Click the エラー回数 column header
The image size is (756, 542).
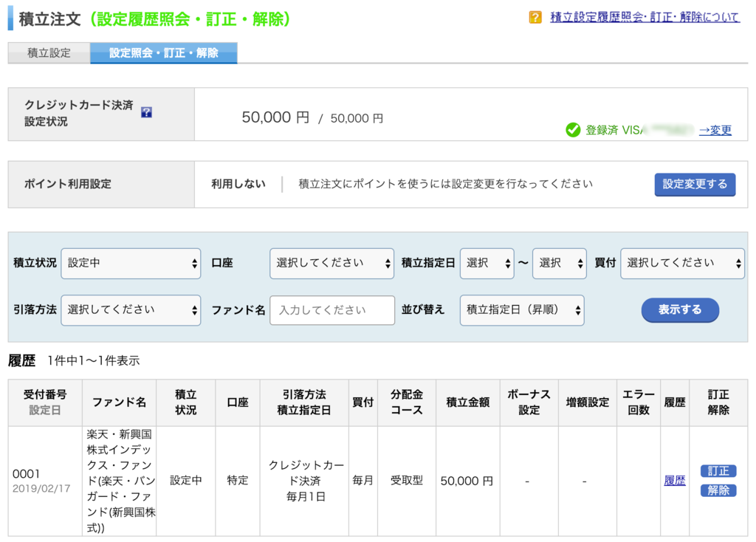click(639, 402)
